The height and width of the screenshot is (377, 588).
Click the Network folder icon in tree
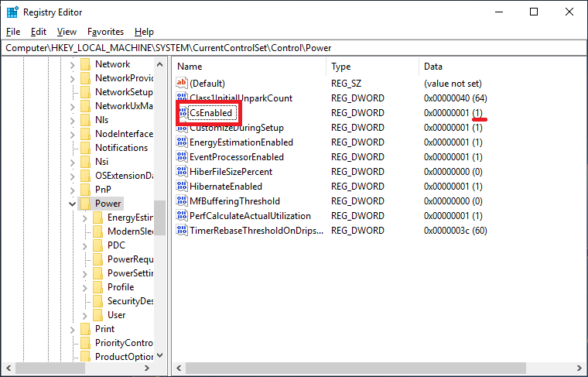86,64
